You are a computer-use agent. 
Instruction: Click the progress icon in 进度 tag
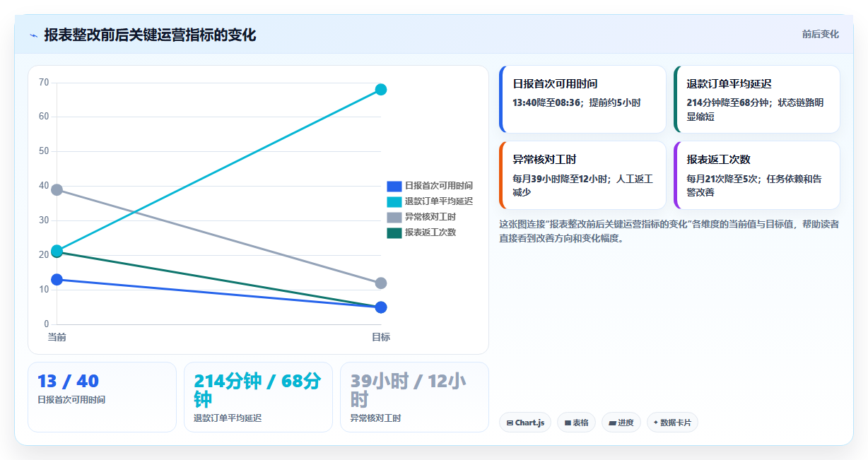(612, 423)
